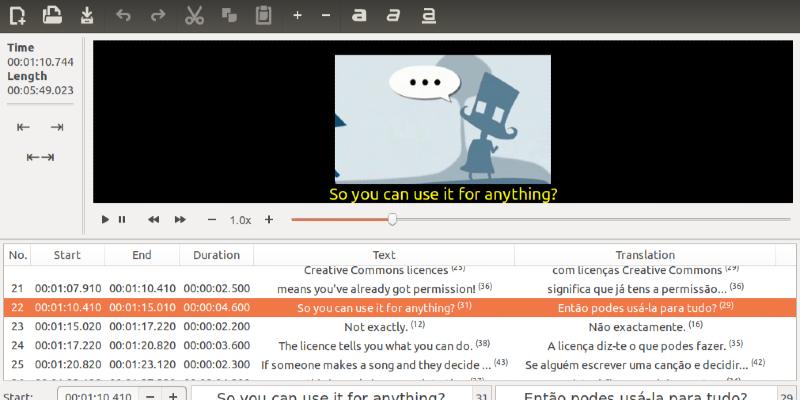Pause the video playback
Viewport: 800px width, 400px height.
point(122,219)
